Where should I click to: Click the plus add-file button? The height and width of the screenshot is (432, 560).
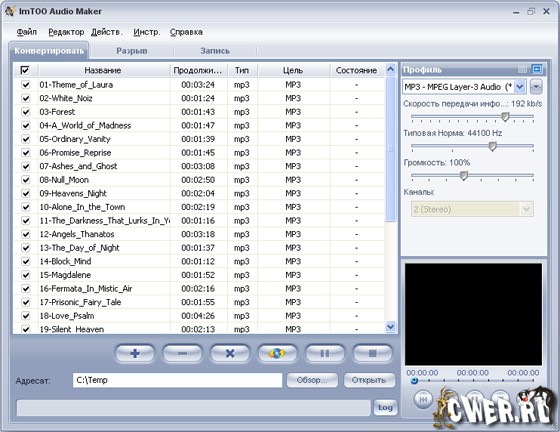pyautogui.click(x=135, y=353)
